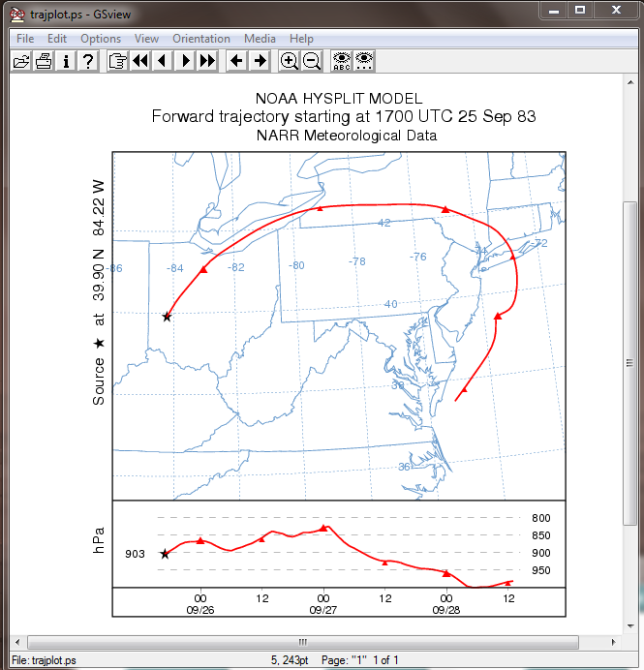Open the File menu
This screenshot has height=670, width=644.
pyautogui.click(x=25, y=39)
